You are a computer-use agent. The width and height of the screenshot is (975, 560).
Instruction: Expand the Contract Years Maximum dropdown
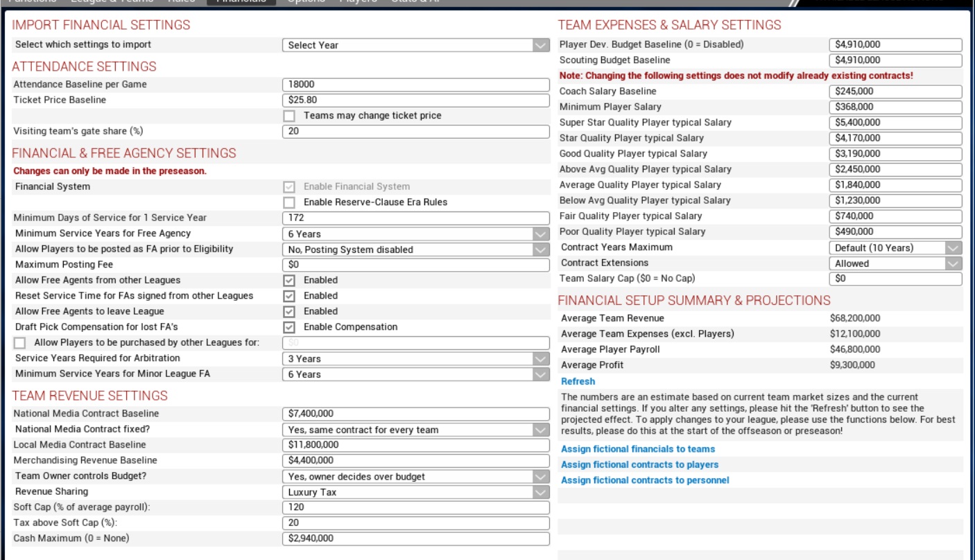(895, 248)
